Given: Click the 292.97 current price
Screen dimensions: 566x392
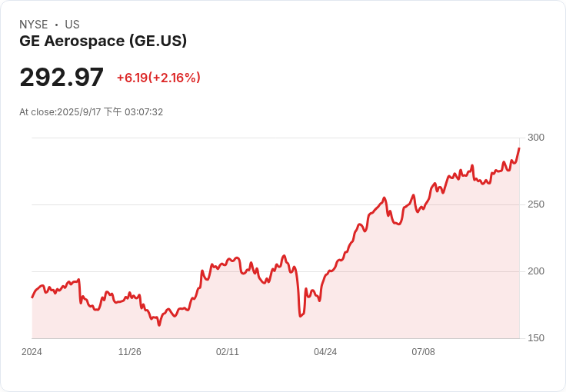Looking at the screenshot, I should (62, 77).
